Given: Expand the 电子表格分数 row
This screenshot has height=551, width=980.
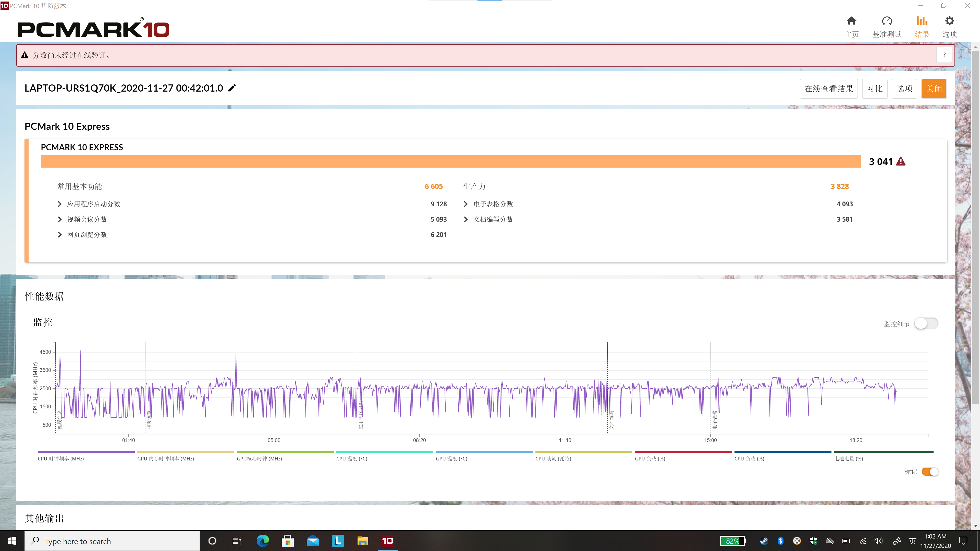Looking at the screenshot, I should pos(466,204).
